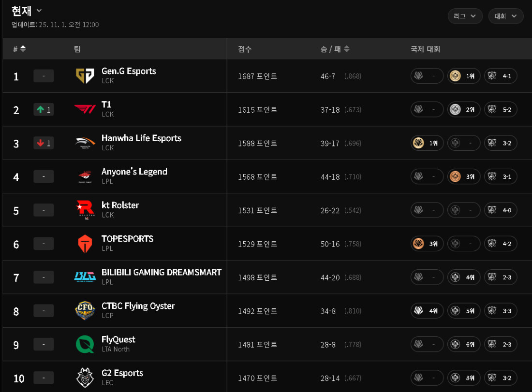Click T1's 5-2 Worlds record badge
Image resolution: width=532 pixels, height=392 pixels.
[x=501, y=110]
